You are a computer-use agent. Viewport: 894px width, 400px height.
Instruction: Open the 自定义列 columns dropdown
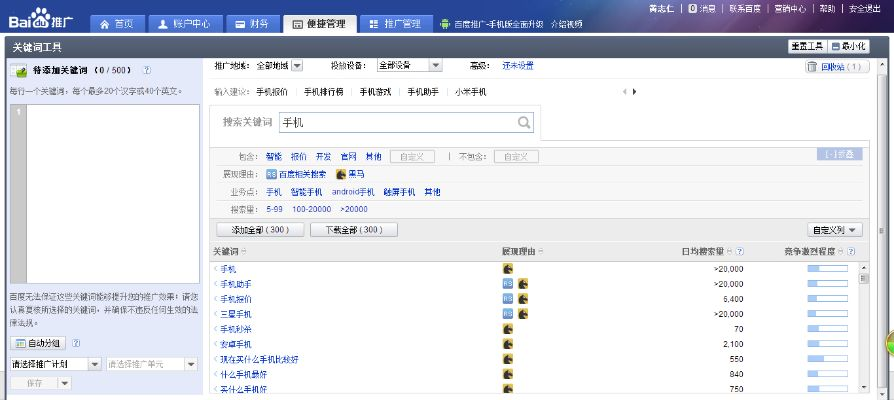point(835,230)
